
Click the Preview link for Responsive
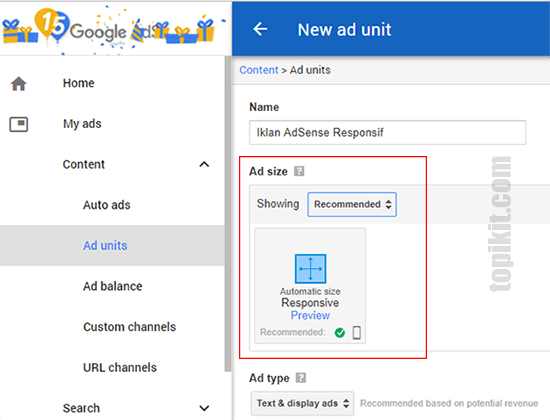(x=310, y=315)
